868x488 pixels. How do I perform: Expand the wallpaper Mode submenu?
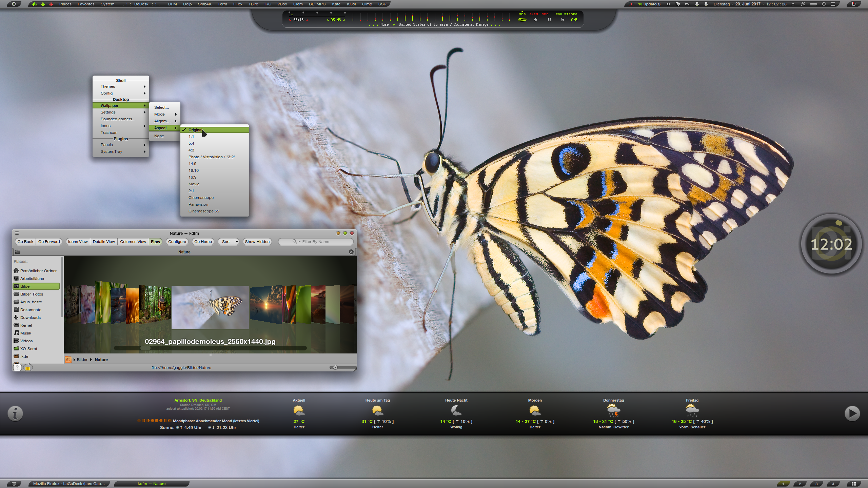tap(165, 114)
